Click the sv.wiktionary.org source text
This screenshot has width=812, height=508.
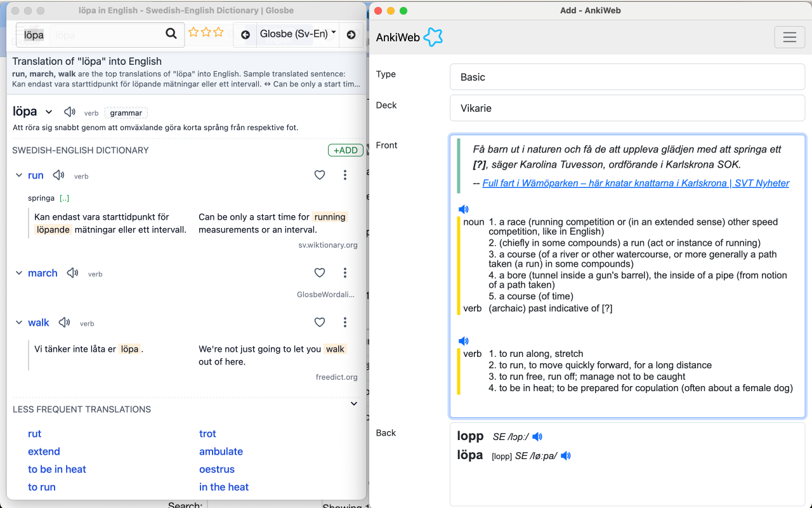(328, 245)
